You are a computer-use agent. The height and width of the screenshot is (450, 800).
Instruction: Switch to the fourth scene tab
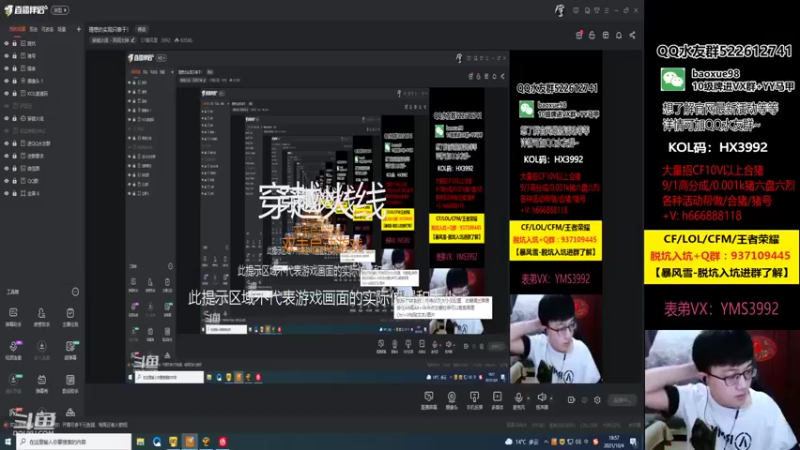[x=62, y=30]
